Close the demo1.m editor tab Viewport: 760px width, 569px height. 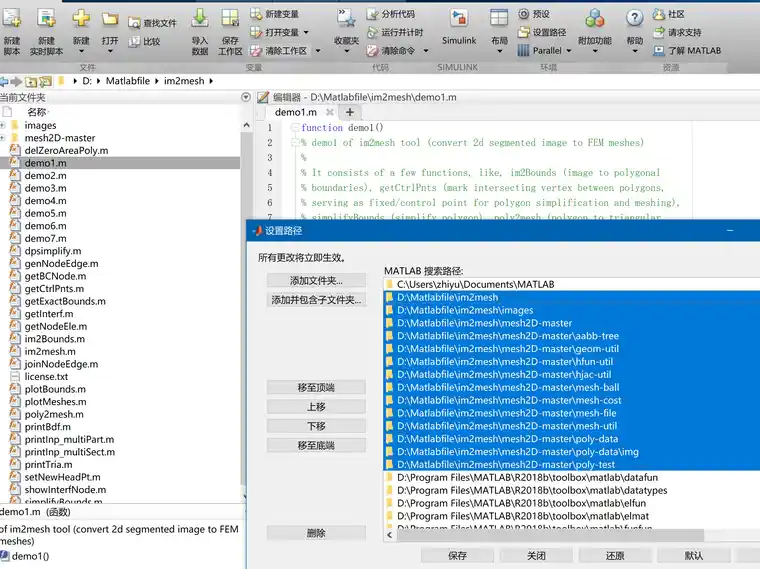tap(330, 112)
